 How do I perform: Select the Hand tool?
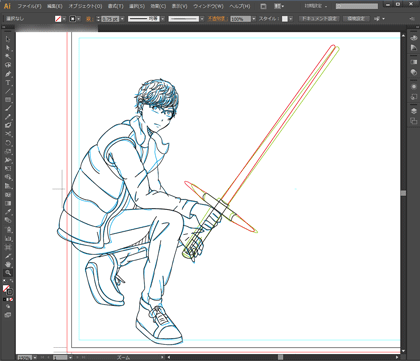click(8, 264)
